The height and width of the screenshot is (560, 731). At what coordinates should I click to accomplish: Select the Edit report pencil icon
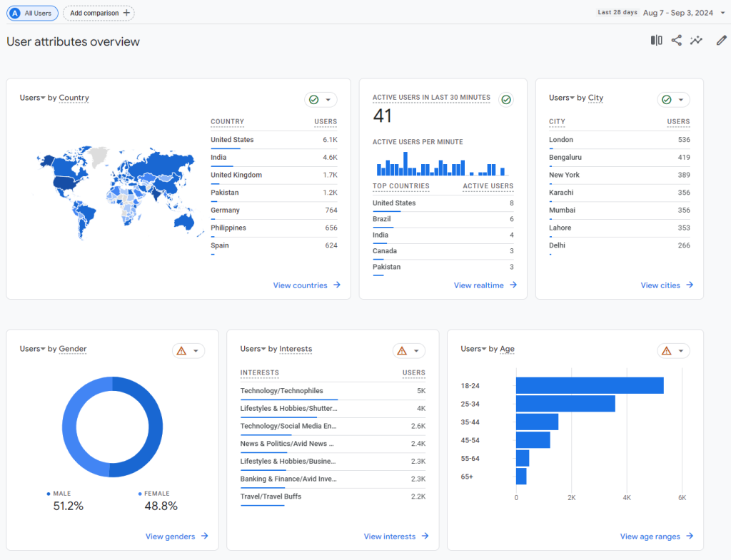click(720, 40)
